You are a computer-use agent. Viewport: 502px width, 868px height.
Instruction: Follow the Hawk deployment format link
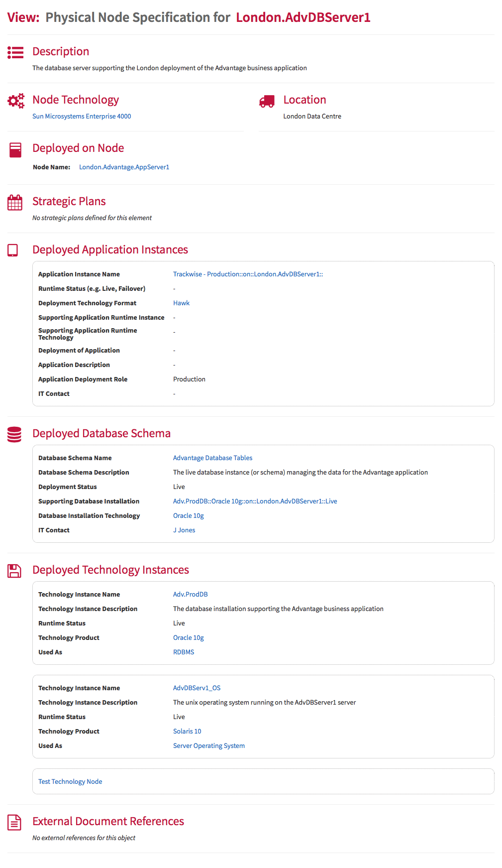(181, 303)
